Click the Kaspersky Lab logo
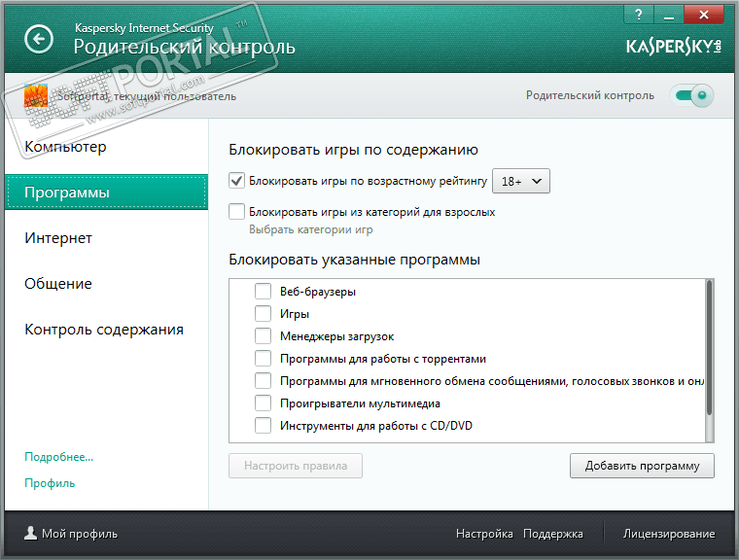Image resolution: width=739 pixels, height=560 pixels. pyautogui.click(x=674, y=47)
